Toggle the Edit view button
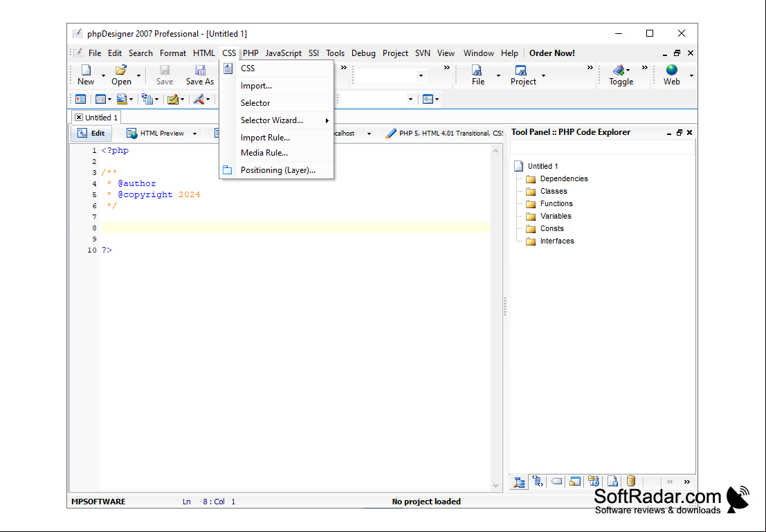The height and width of the screenshot is (532, 766). coord(91,133)
